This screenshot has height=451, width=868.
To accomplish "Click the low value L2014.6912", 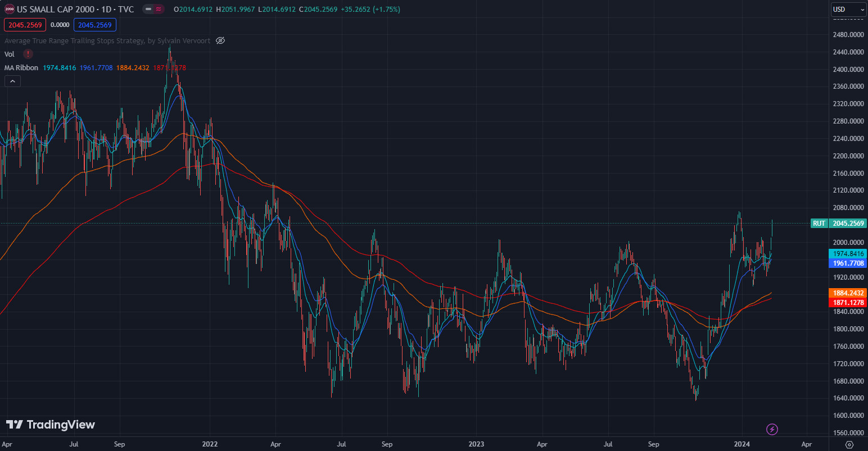I will (277, 9).
